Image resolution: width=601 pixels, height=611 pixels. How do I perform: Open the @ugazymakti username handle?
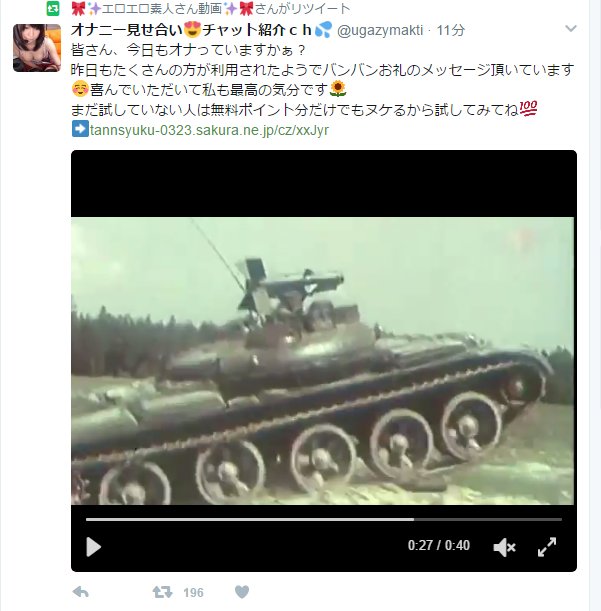click(380, 30)
